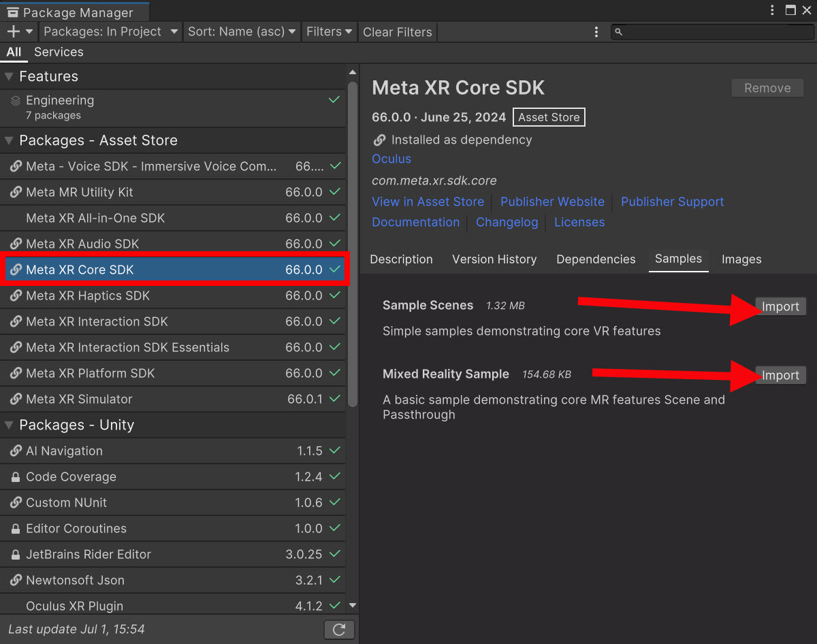Click lock icon beside JetBrains Rider Editor
The width and height of the screenshot is (817, 644).
pos(16,555)
